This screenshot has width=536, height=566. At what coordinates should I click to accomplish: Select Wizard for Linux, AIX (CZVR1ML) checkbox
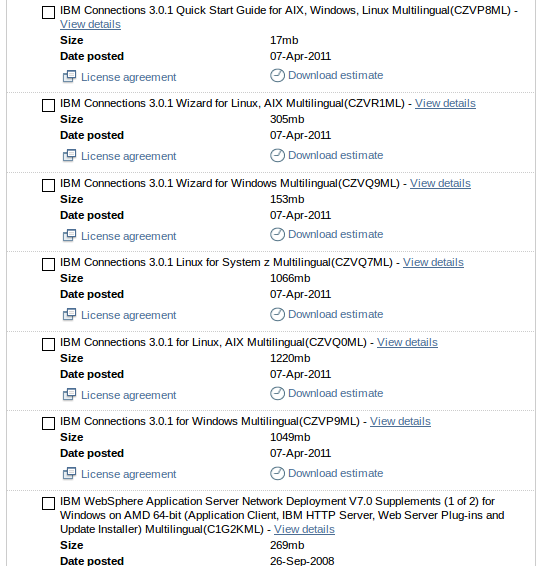point(48,105)
